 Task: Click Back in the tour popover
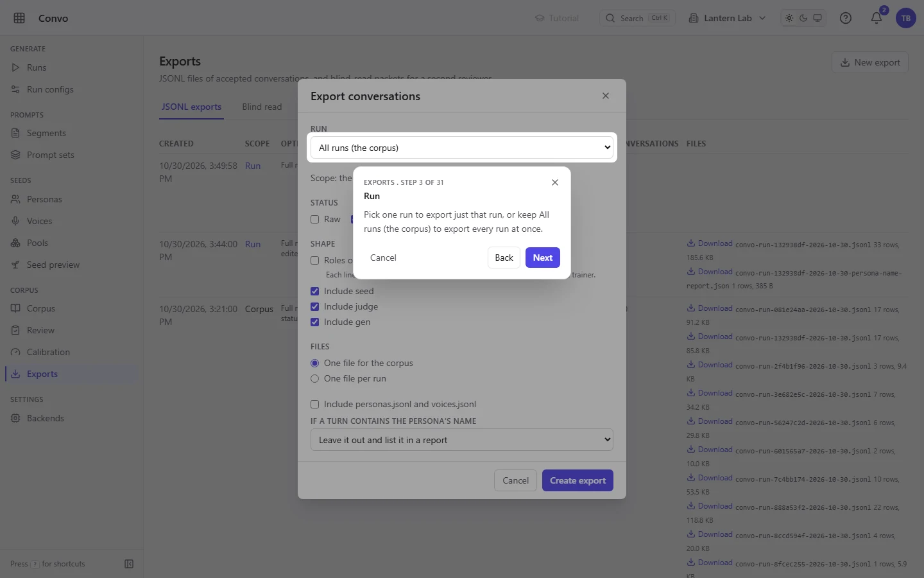[504, 258]
